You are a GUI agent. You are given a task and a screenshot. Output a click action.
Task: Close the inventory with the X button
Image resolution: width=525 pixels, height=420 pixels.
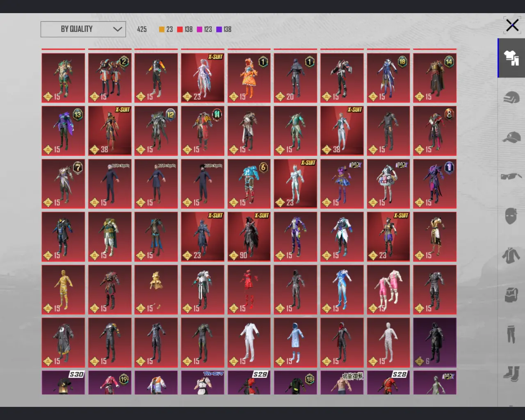click(x=512, y=25)
